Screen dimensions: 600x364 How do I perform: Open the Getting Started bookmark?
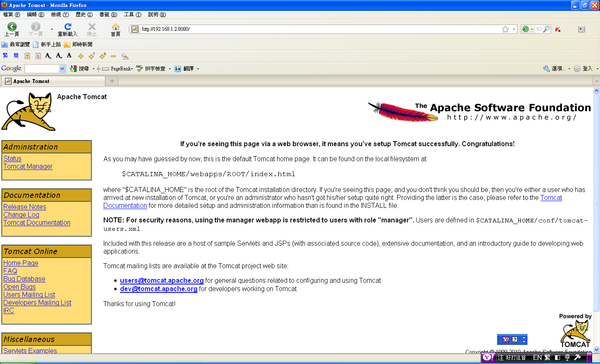pyautogui.click(x=47, y=44)
